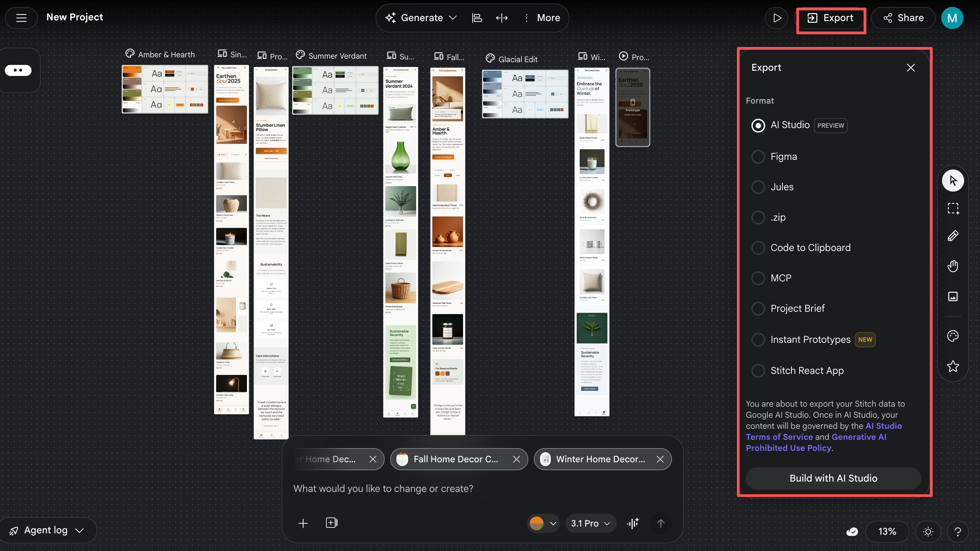980x551 pixels.
Task: Open the More menu
Action: click(542, 18)
